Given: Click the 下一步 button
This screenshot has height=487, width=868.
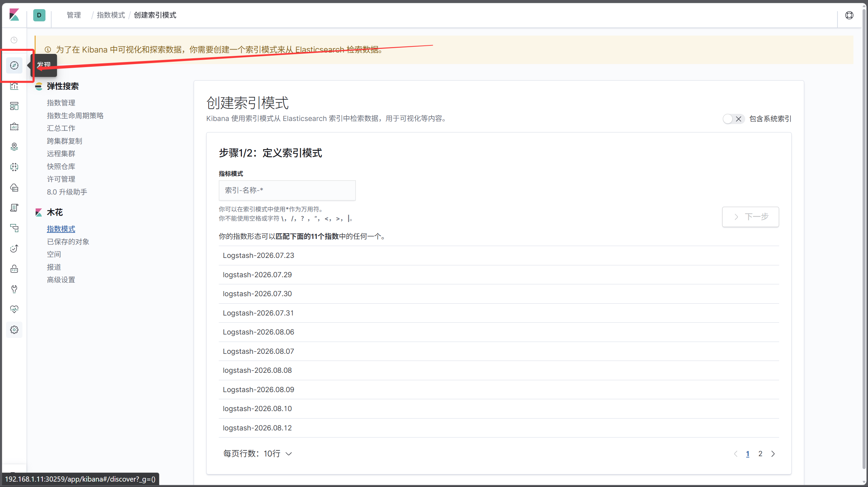Looking at the screenshot, I should pos(750,217).
